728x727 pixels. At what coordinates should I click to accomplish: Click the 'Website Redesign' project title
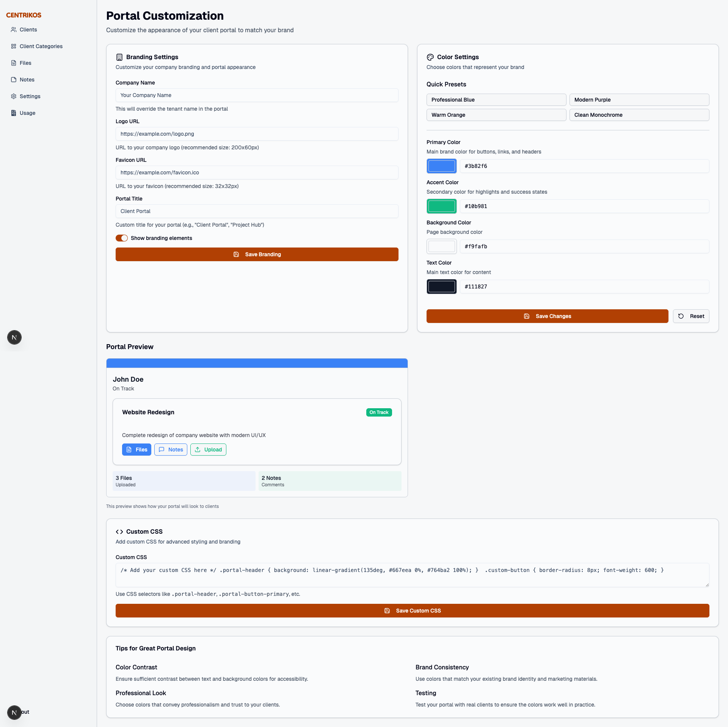point(148,412)
